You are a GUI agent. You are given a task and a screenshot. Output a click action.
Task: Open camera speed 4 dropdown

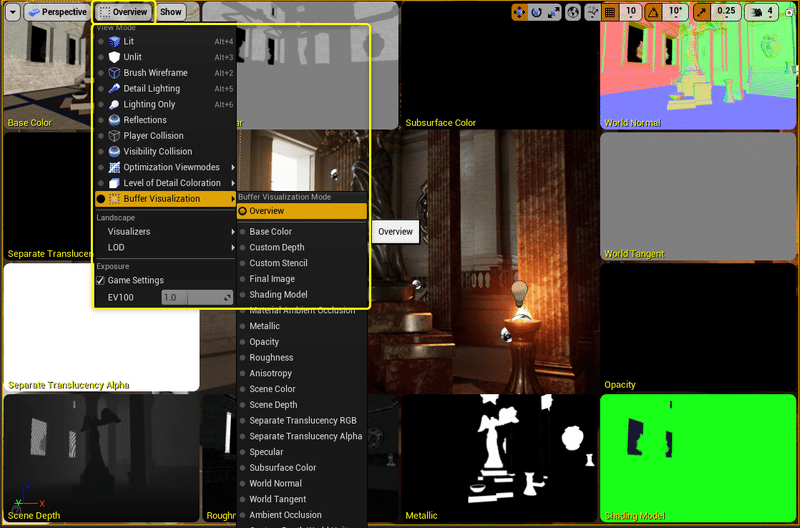[x=762, y=12]
